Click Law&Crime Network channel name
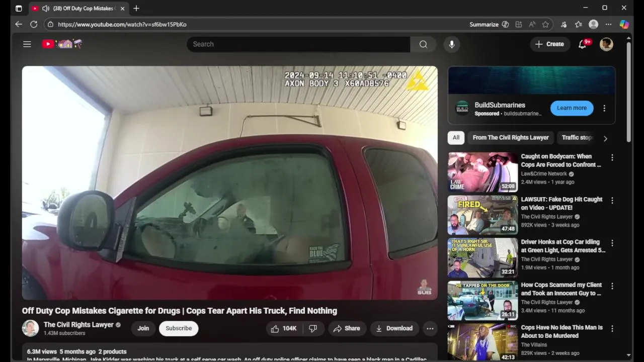Image resolution: width=644 pixels, height=362 pixels. point(544,174)
